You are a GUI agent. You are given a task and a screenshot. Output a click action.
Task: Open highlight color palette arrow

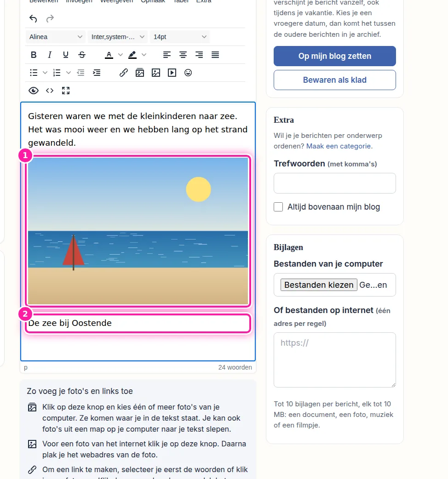click(x=144, y=55)
